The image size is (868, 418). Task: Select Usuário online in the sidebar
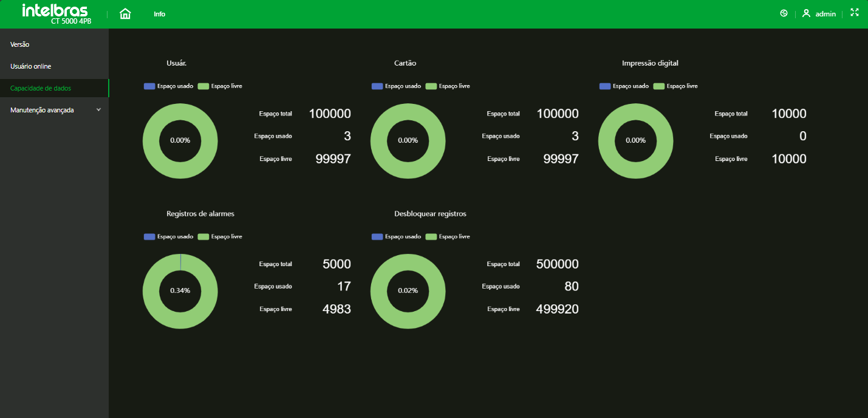30,66
